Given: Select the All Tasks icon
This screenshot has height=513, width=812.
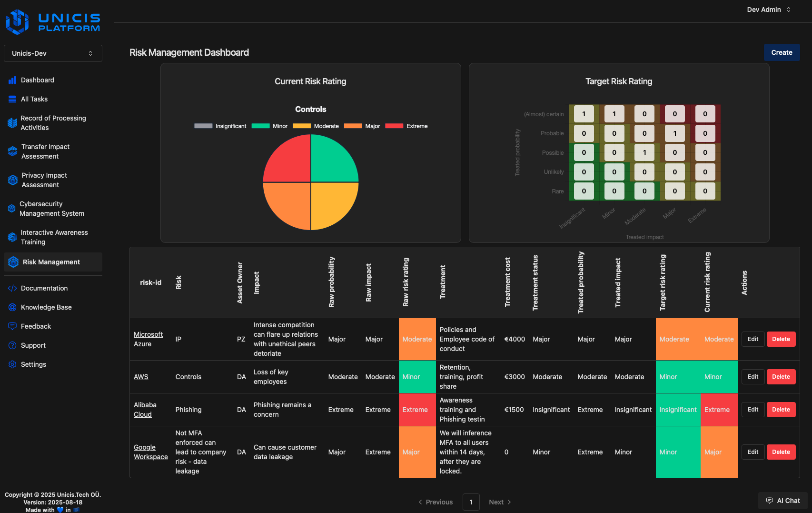Looking at the screenshot, I should (x=12, y=99).
